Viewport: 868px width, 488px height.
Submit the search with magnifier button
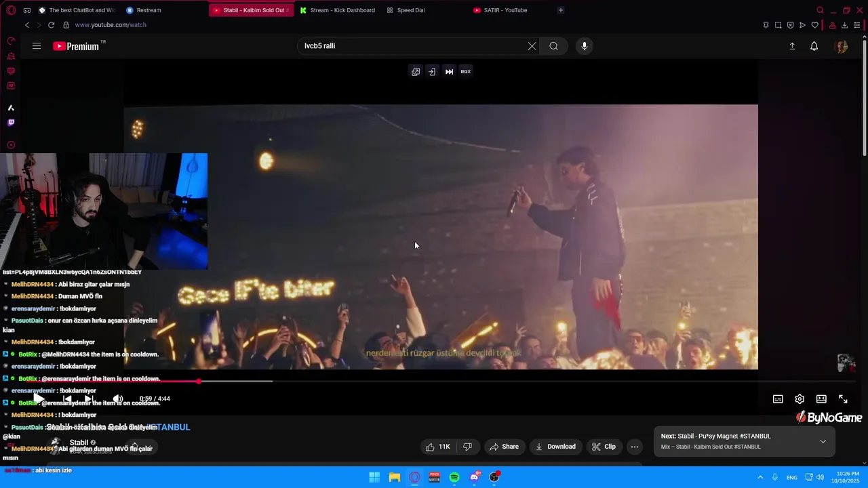coord(554,46)
